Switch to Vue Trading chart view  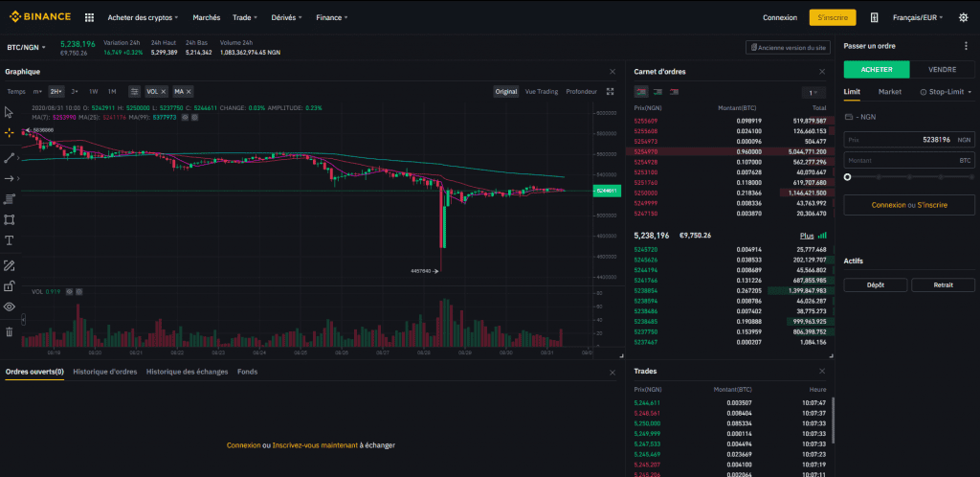click(x=542, y=91)
